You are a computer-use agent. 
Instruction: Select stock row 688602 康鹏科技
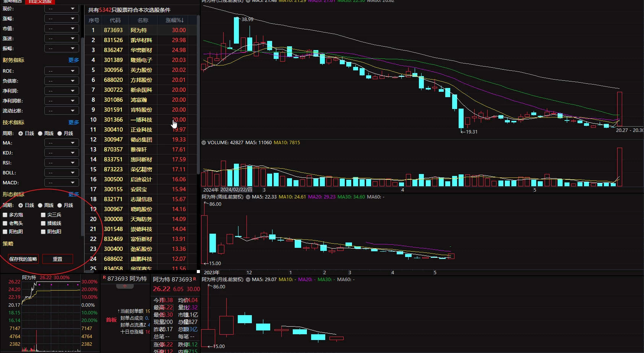pyautogui.click(x=141, y=259)
